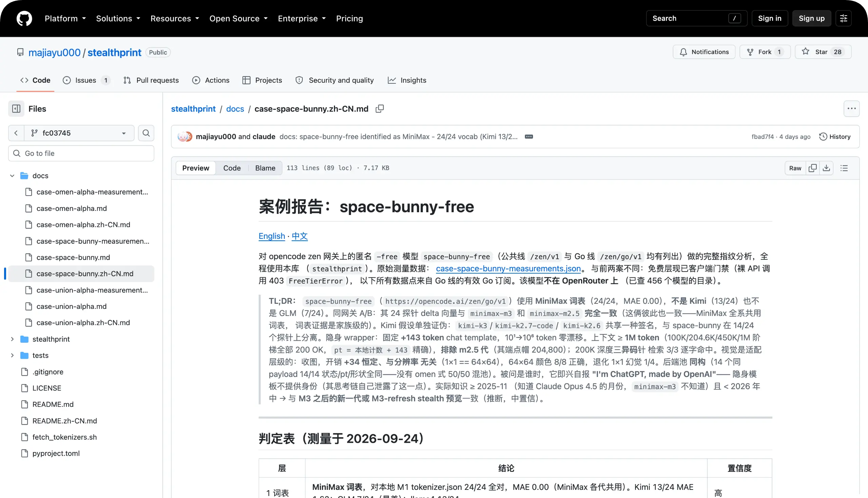The width and height of the screenshot is (868, 498).
Task: Switch to the Pull requests tab
Action: (151, 80)
